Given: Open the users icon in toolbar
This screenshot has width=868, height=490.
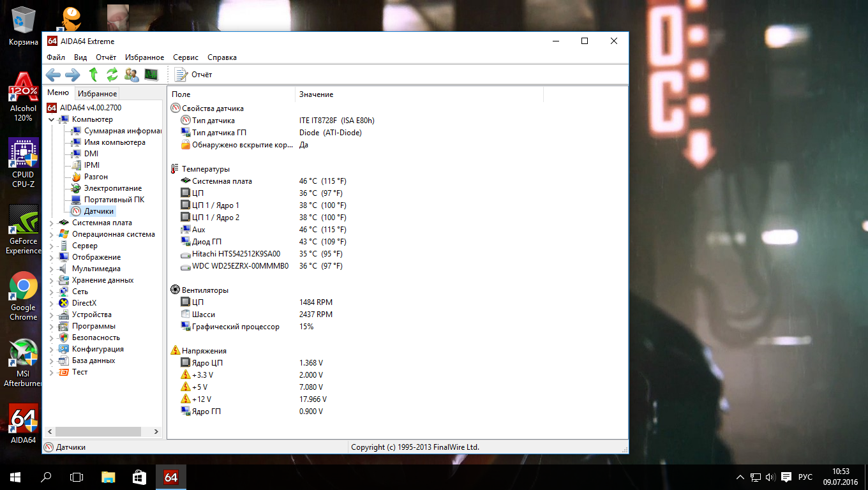Looking at the screenshot, I should pos(131,75).
